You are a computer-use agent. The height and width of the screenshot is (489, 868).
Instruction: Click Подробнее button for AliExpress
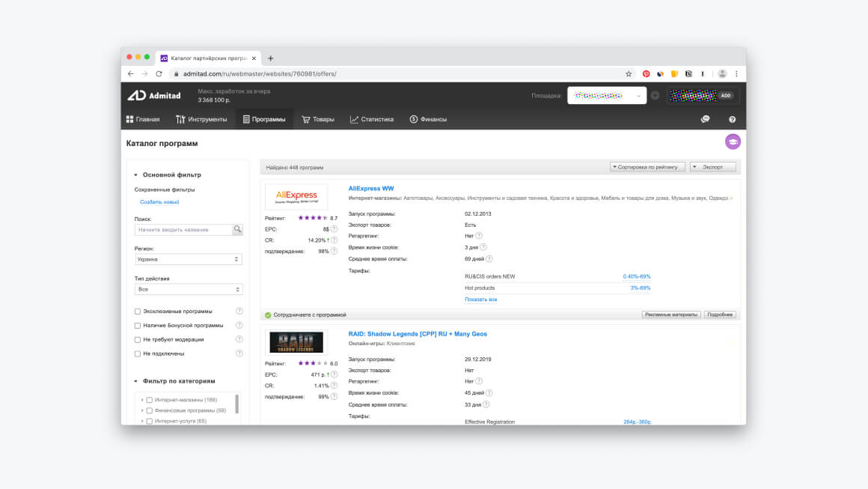click(720, 315)
